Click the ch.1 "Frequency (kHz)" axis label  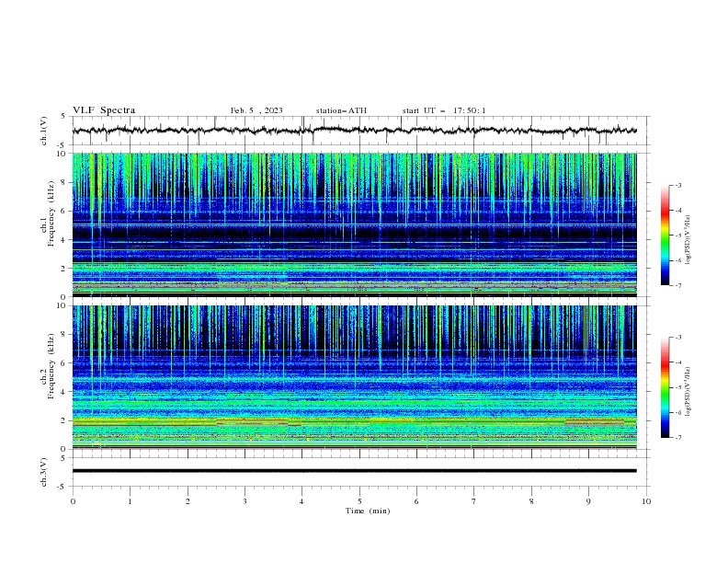pos(52,213)
